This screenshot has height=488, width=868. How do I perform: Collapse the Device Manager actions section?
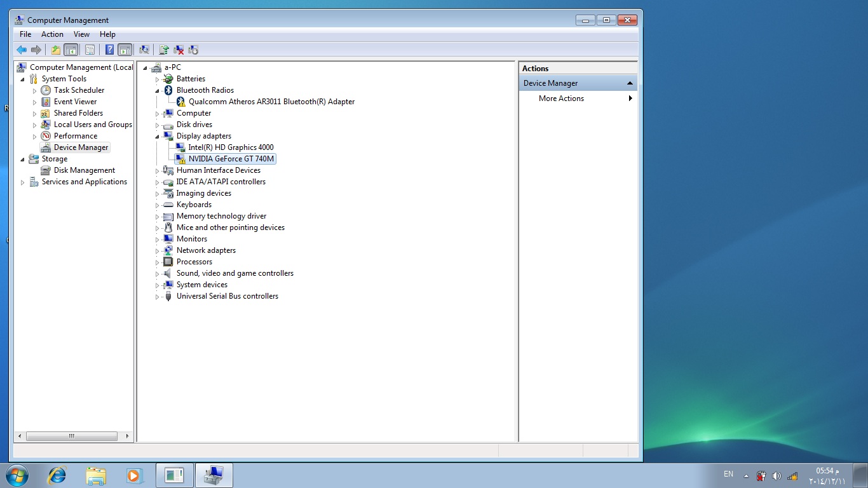630,83
